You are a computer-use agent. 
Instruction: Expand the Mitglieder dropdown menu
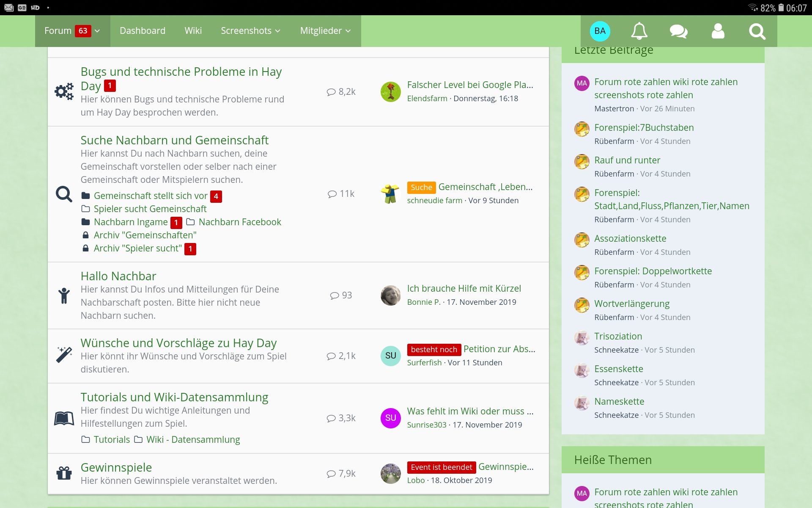pyautogui.click(x=348, y=31)
